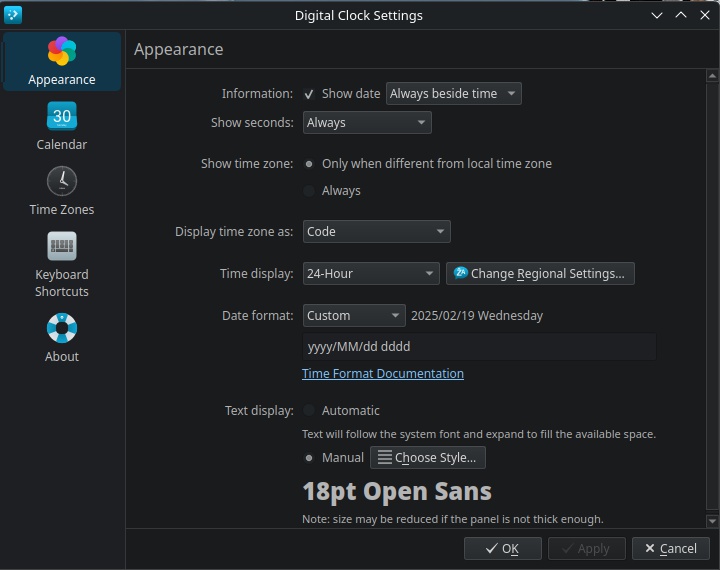Expand the Show seconds dropdown

(367, 123)
